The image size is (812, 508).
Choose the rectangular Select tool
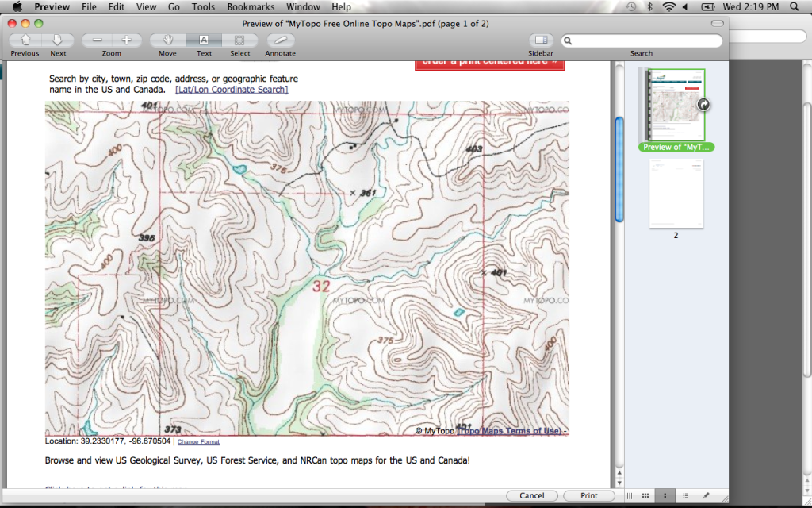(x=239, y=40)
